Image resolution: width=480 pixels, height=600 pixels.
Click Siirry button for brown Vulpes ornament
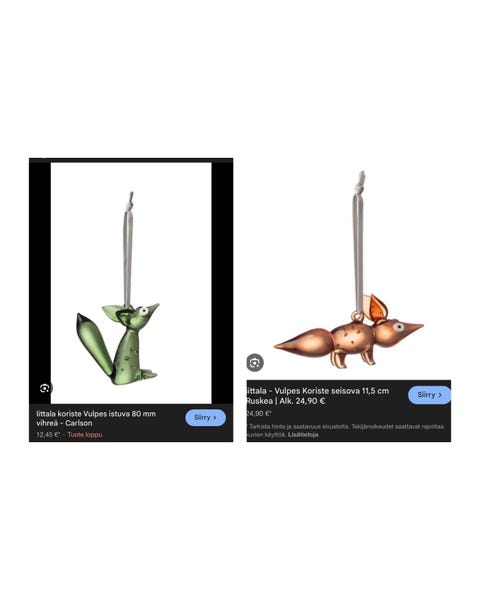click(429, 395)
